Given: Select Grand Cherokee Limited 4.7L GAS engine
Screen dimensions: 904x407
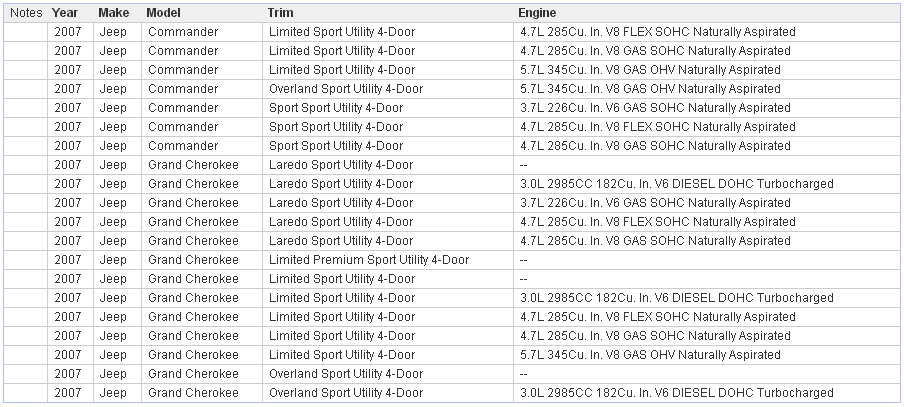Looking at the screenshot, I should pos(655,336).
